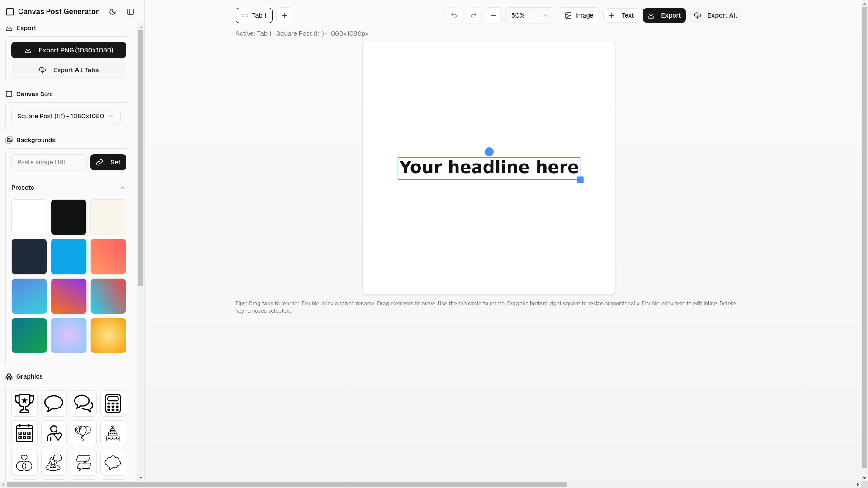Select the lavender radial gradient preset
Image resolution: width=868 pixels, height=488 pixels.
tap(69, 335)
